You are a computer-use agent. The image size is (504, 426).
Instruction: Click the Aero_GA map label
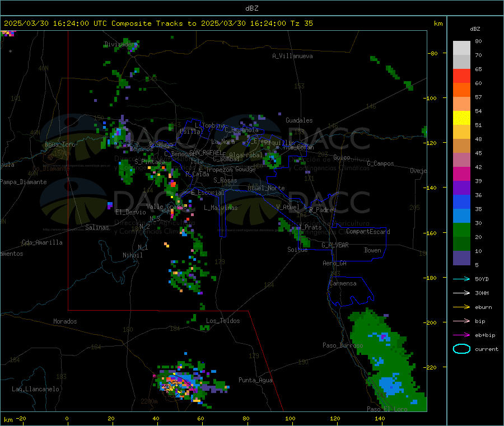coord(334,263)
